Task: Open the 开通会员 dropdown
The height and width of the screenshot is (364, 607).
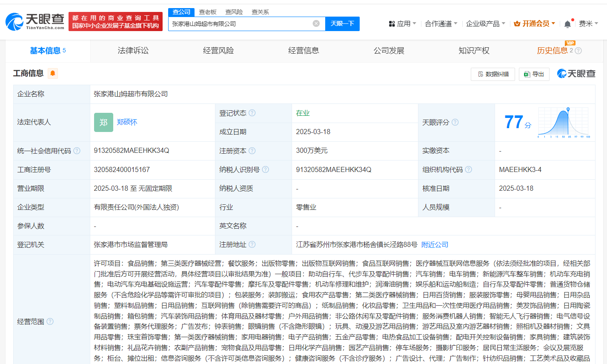Action: pyautogui.click(x=535, y=24)
